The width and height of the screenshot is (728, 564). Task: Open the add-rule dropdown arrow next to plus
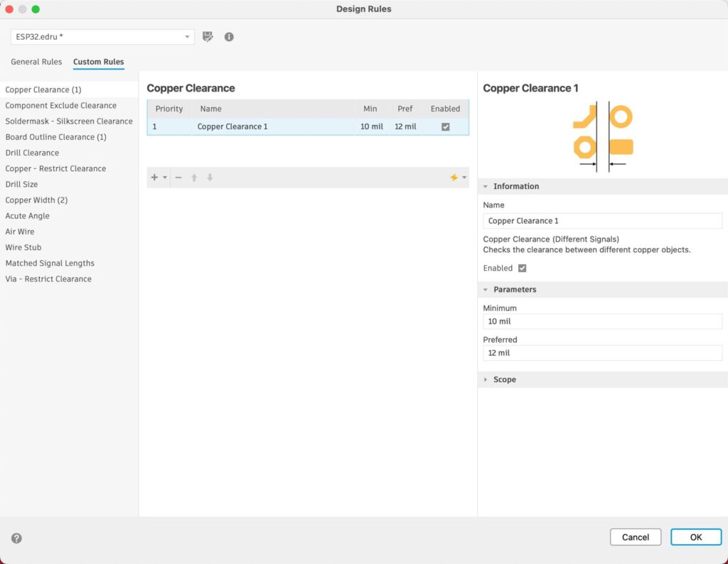coord(165,177)
